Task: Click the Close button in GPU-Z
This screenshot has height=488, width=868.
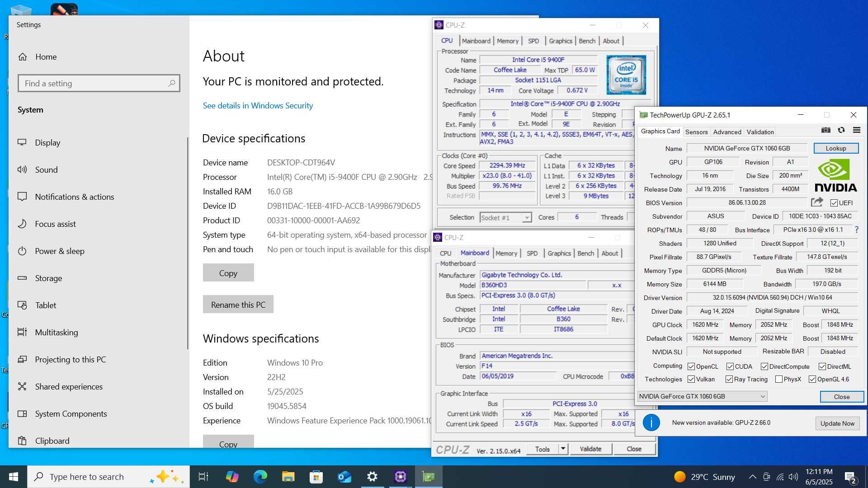Action: pyautogui.click(x=842, y=397)
